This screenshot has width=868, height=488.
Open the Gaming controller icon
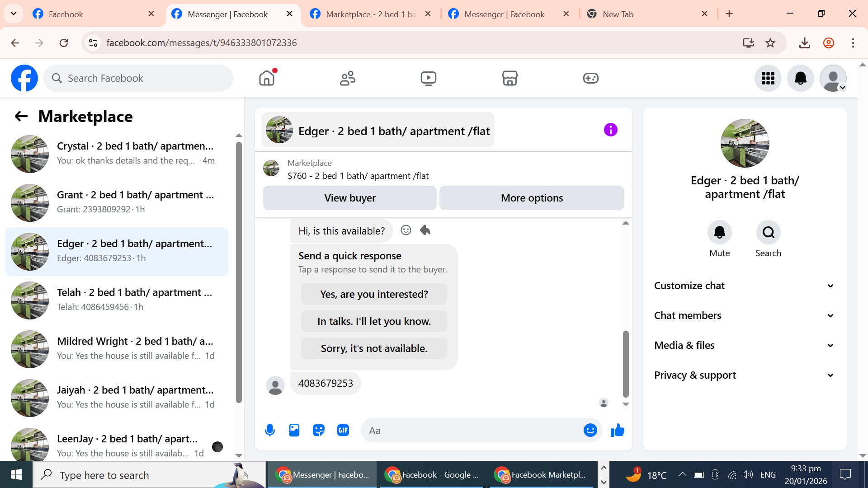[590, 78]
